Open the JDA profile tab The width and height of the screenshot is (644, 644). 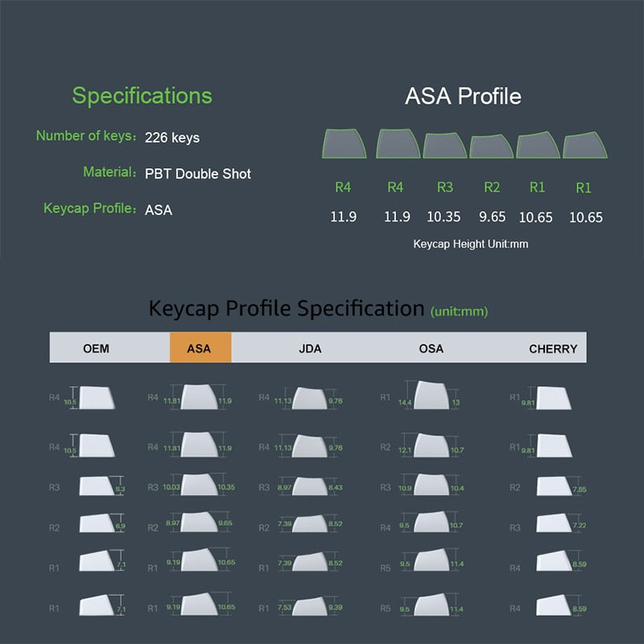(x=310, y=349)
